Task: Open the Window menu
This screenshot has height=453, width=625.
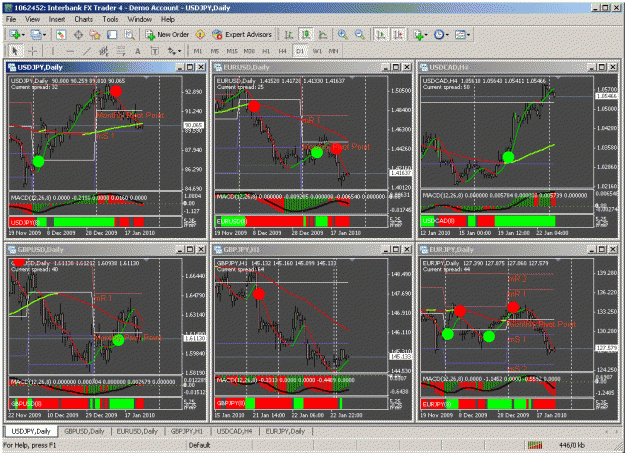Action: (x=140, y=19)
